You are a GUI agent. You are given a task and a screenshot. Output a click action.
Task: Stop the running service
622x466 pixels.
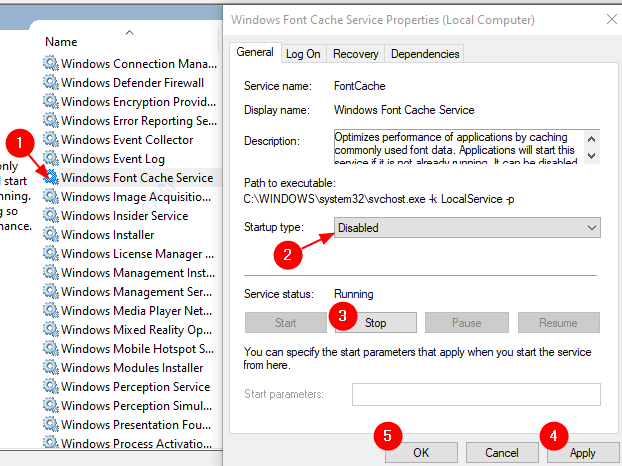(x=376, y=322)
